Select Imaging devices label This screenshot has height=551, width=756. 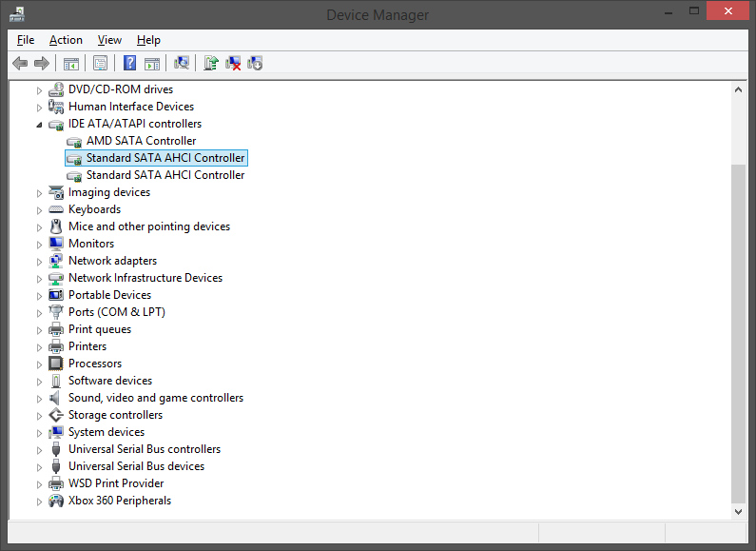109,192
